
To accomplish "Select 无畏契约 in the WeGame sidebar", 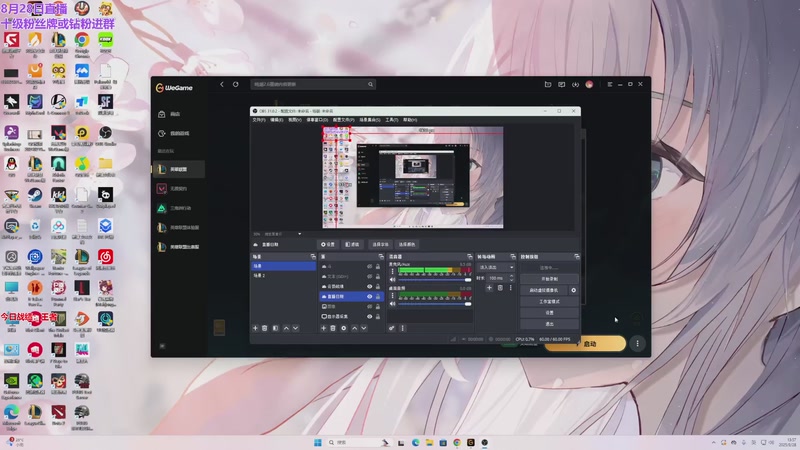I will 179,189.
